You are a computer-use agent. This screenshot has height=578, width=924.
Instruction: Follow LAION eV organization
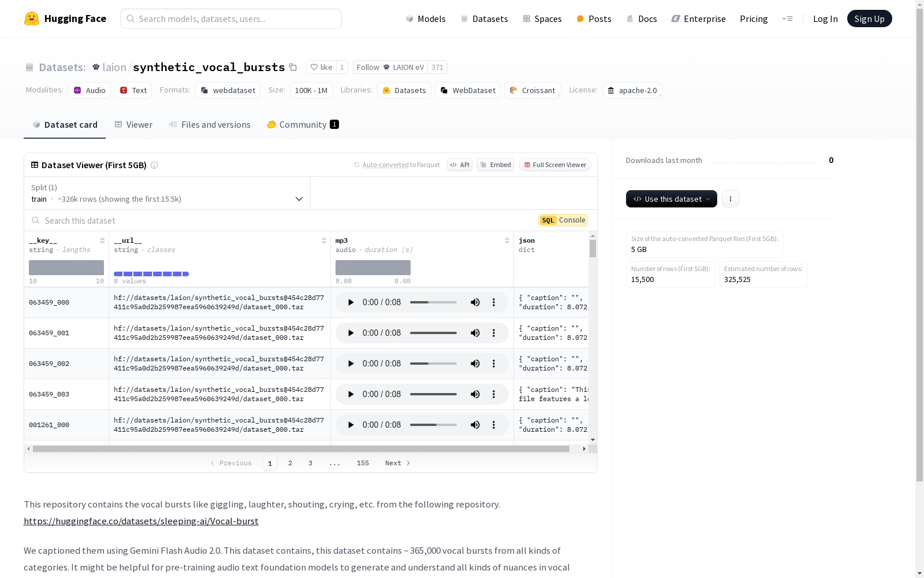[390, 67]
